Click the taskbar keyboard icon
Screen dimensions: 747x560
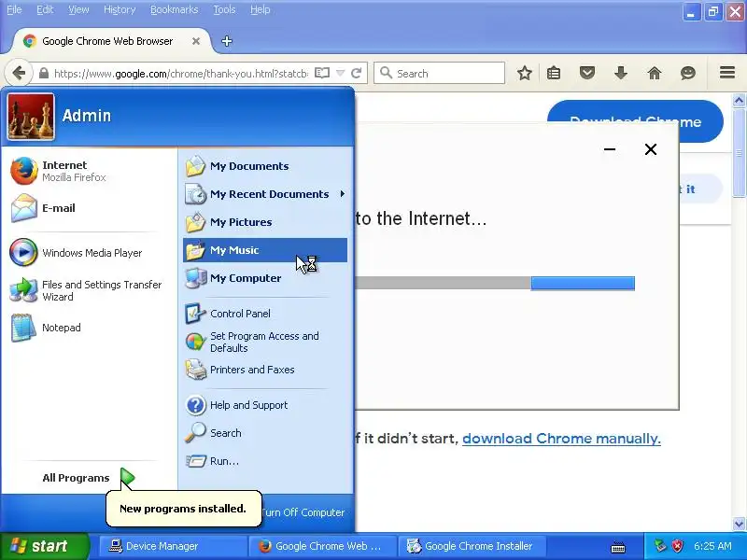[x=618, y=547]
